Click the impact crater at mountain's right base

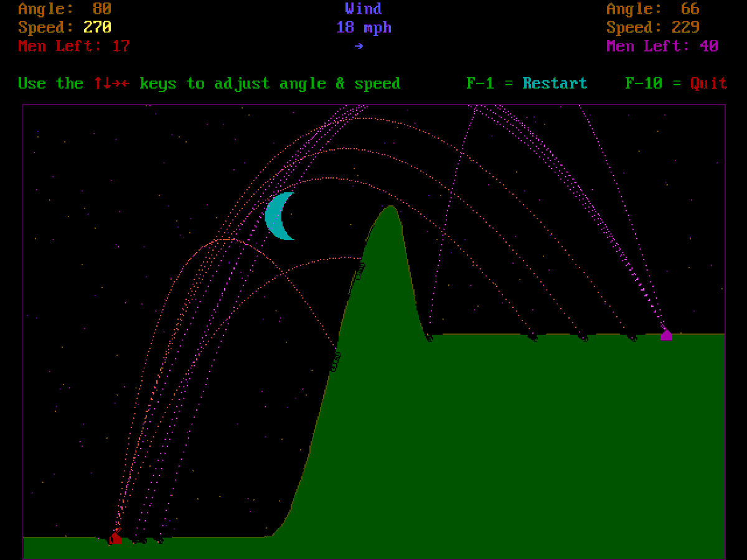coord(429,337)
